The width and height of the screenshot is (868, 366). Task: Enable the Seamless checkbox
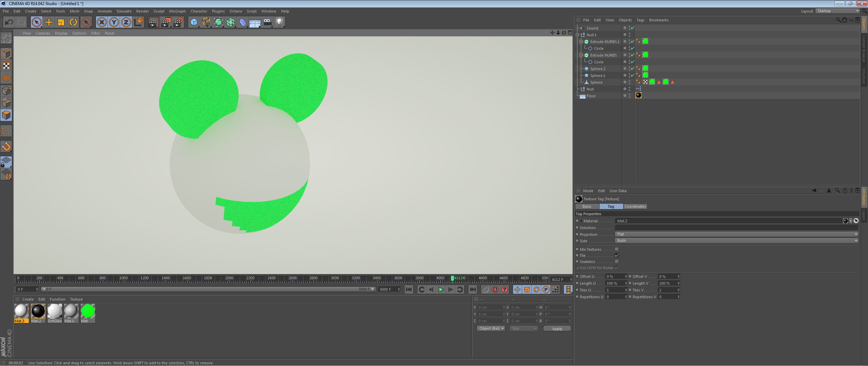(x=617, y=262)
